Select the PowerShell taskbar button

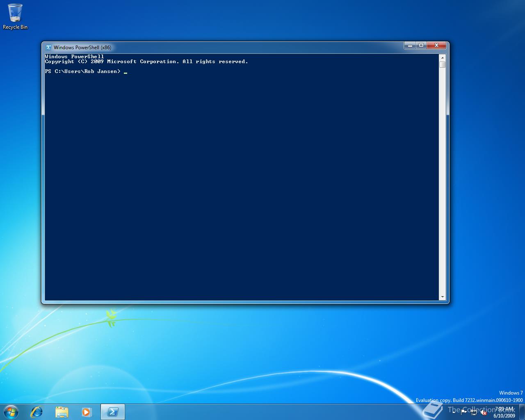tap(113, 412)
